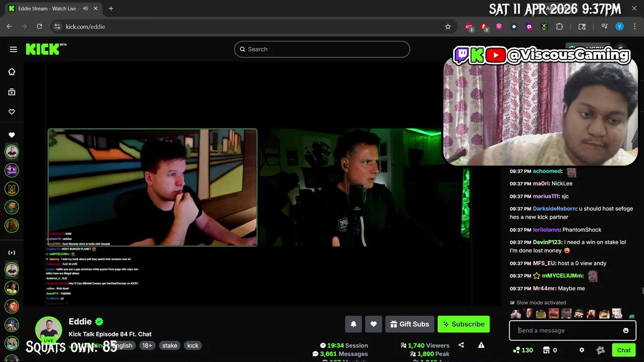
Task: Click the green Chat send button
Action: click(624, 350)
